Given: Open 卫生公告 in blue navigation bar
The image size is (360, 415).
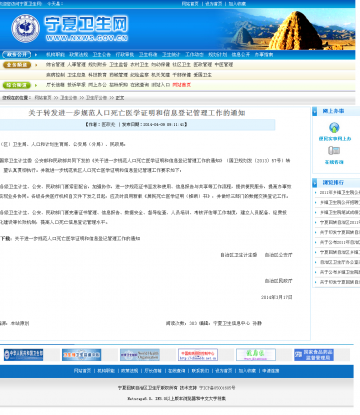Looking at the screenshot, I should tap(102, 55).
